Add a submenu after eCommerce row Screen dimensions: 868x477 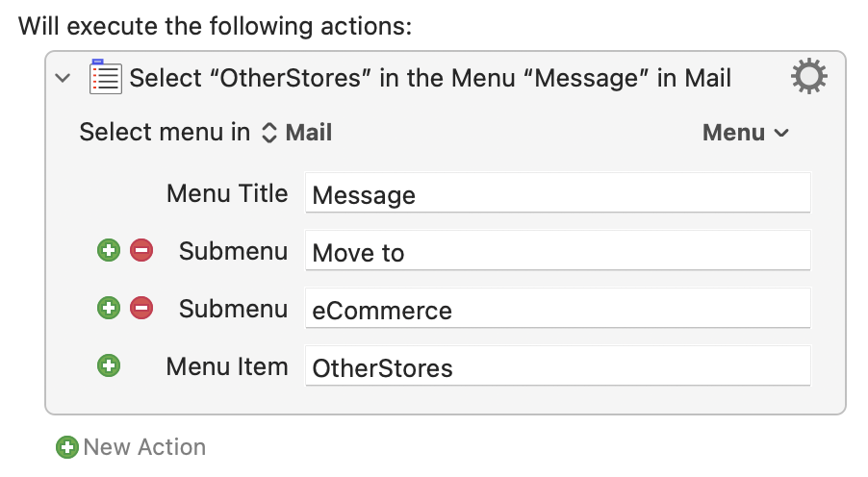(109, 308)
